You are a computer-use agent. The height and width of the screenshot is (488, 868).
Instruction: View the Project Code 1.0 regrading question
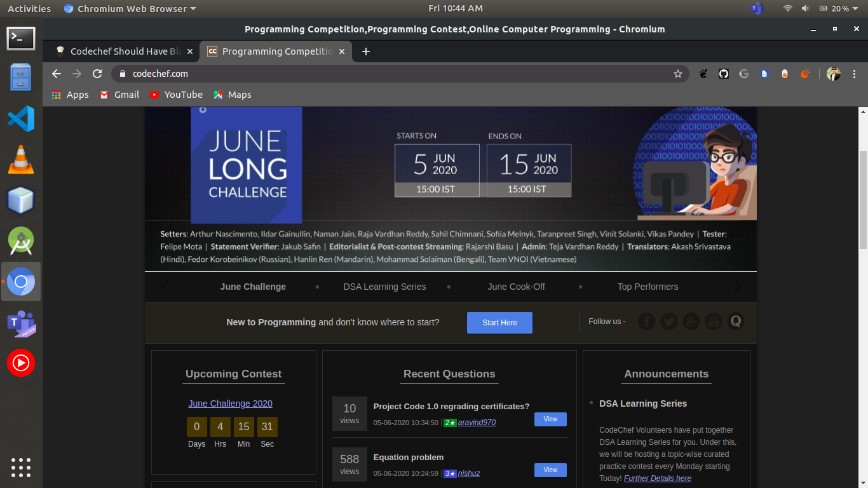550,419
